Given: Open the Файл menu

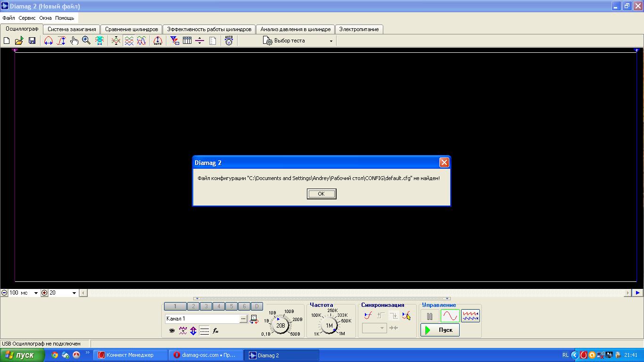Looking at the screenshot, I should [x=8, y=18].
